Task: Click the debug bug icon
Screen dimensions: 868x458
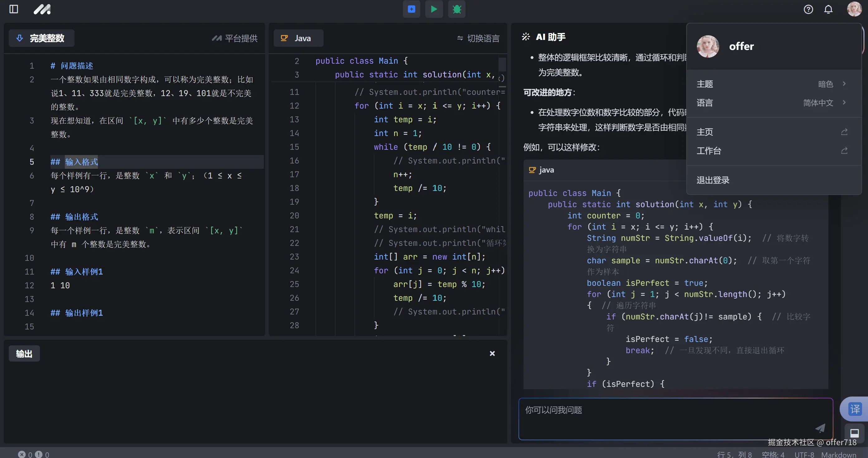Action: point(456,9)
